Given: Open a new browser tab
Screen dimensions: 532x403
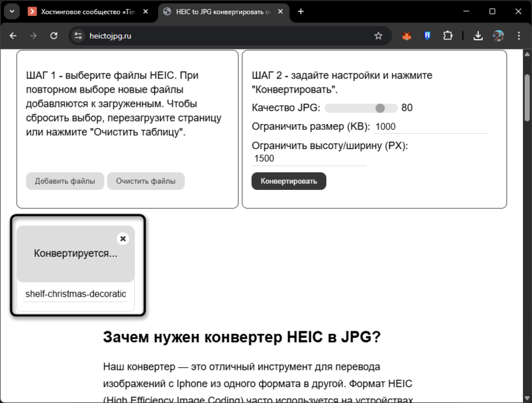Looking at the screenshot, I should click(301, 11).
